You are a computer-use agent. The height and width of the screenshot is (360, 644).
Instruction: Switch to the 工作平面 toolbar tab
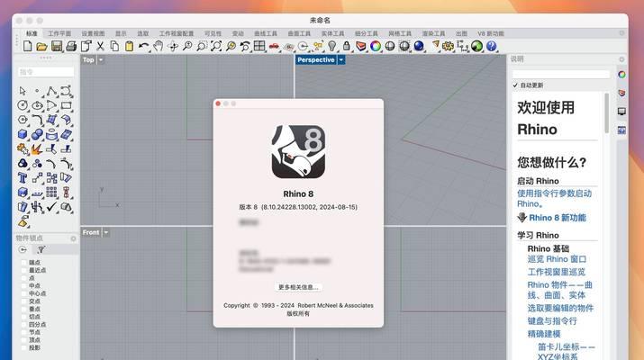(59, 33)
